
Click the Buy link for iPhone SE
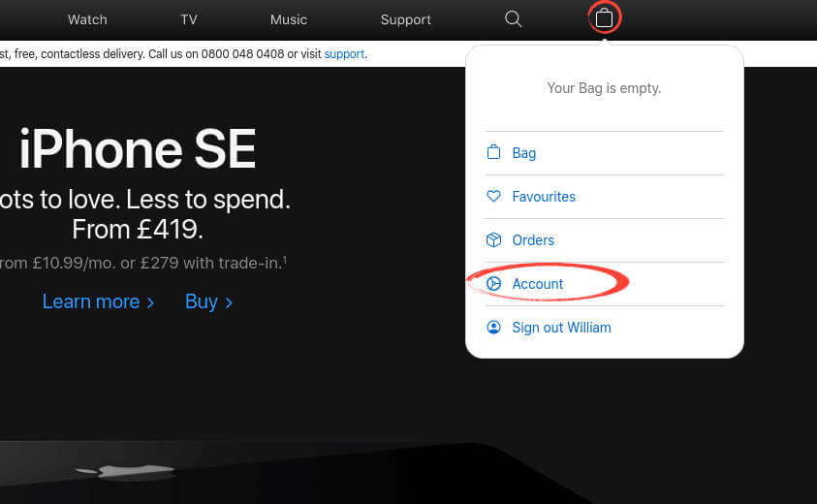[208, 301]
